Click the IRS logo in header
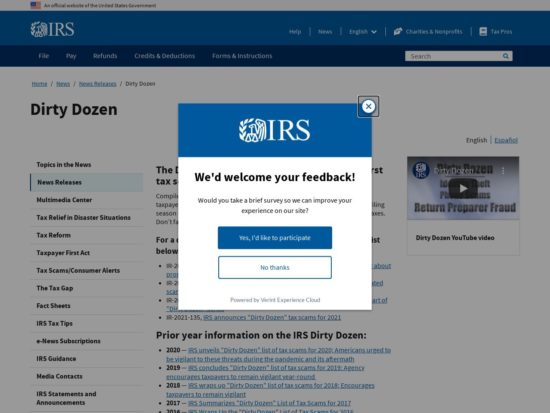 click(x=53, y=29)
